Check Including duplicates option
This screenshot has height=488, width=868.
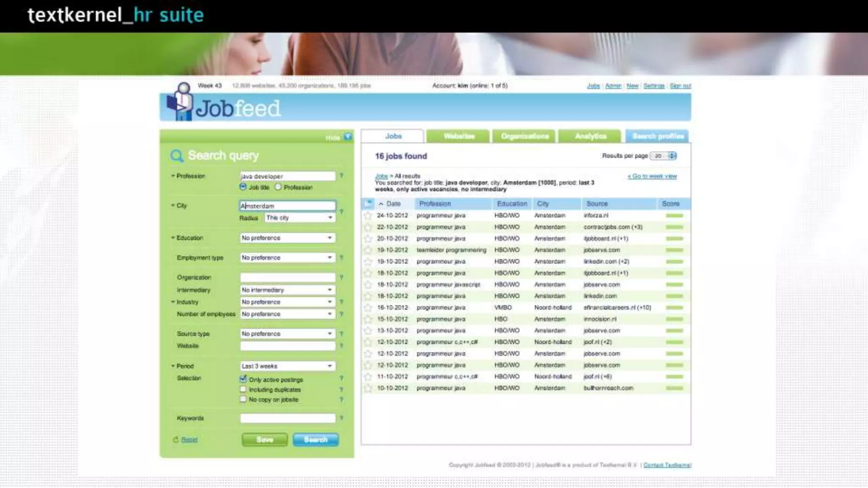[243, 389]
